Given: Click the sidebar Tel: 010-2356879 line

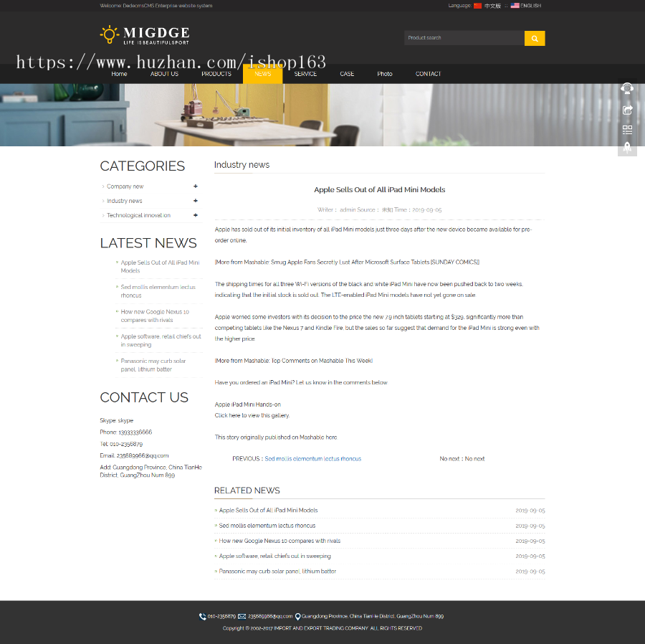Looking at the screenshot, I should [x=121, y=444].
